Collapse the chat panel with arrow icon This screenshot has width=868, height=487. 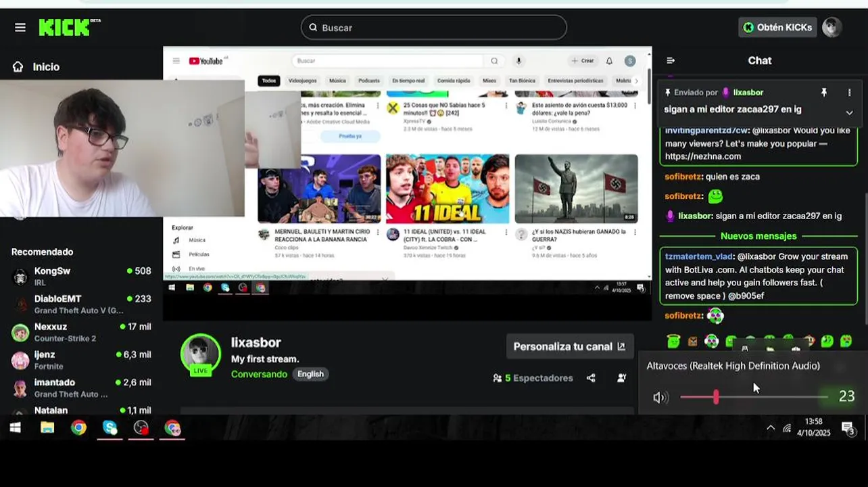[x=671, y=60]
